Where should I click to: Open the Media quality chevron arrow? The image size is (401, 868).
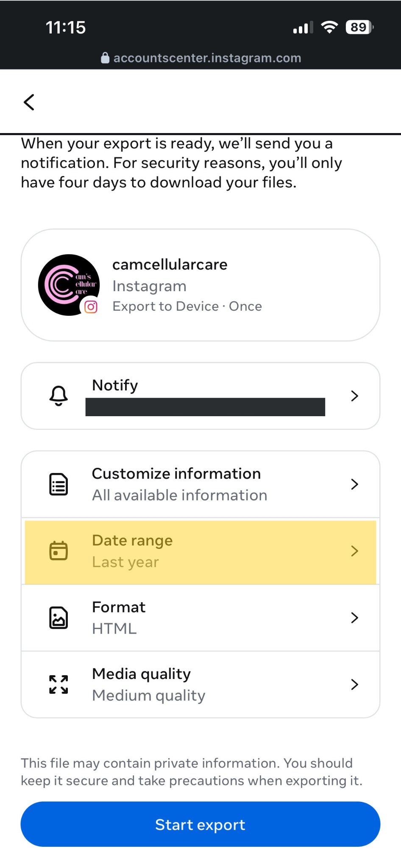coord(355,684)
